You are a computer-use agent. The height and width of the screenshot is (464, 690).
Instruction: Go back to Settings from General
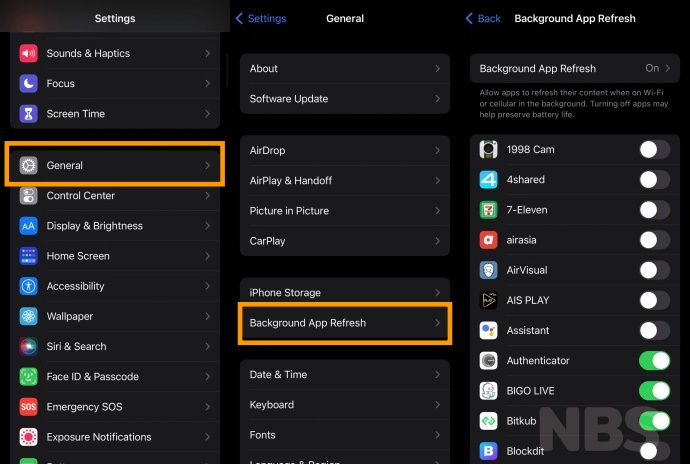pos(261,18)
